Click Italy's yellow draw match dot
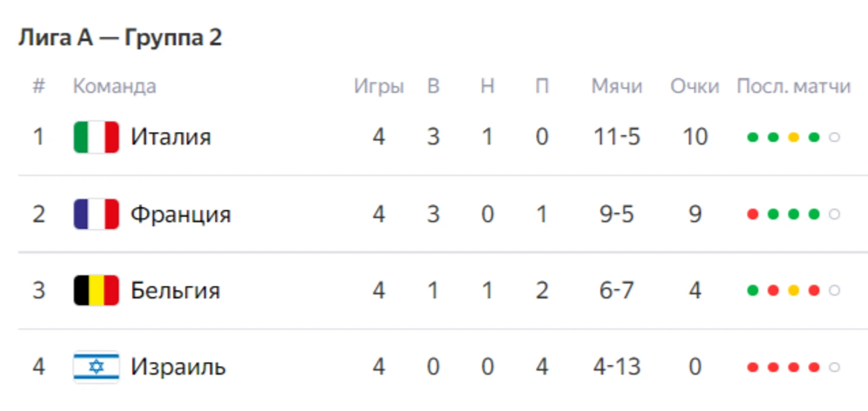This screenshot has width=868, height=411. (793, 137)
